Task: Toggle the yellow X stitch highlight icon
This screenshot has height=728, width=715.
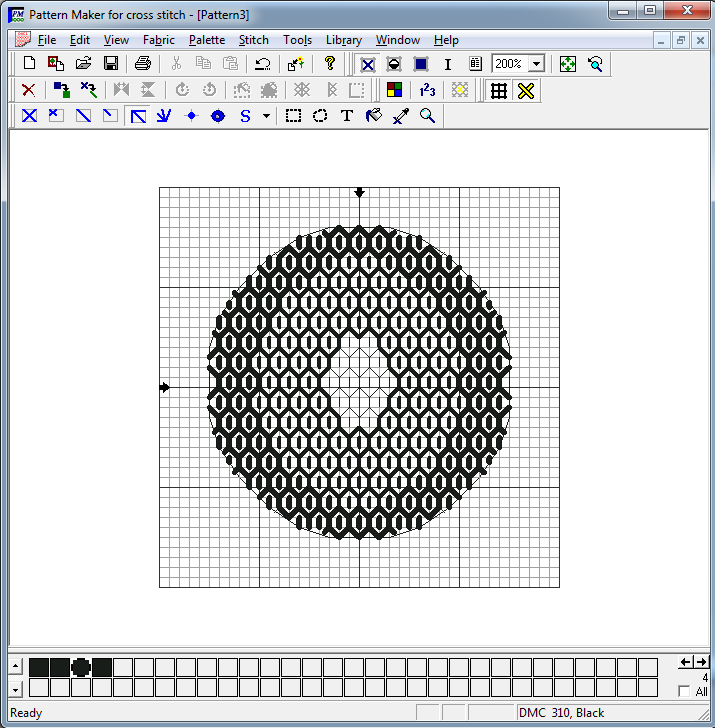Action: [526, 91]
